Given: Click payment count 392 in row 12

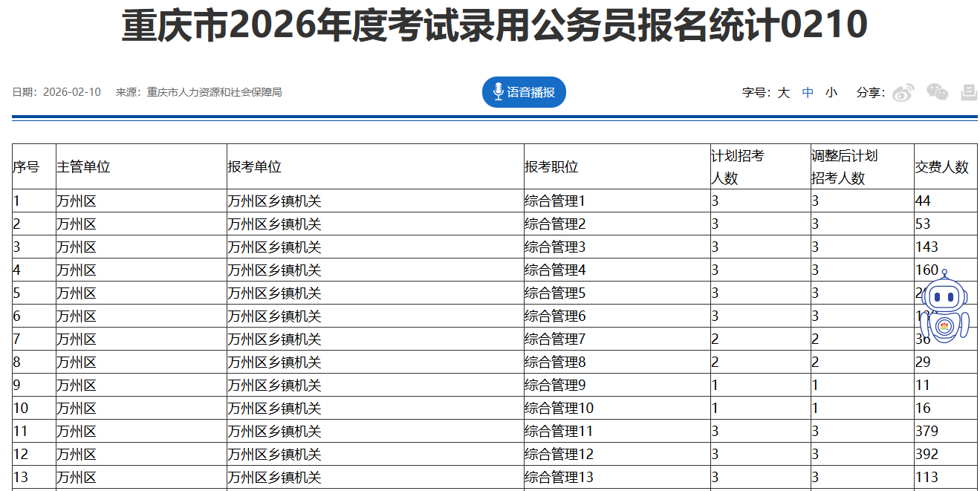Looking at the screenshot, I should [927, 455].
